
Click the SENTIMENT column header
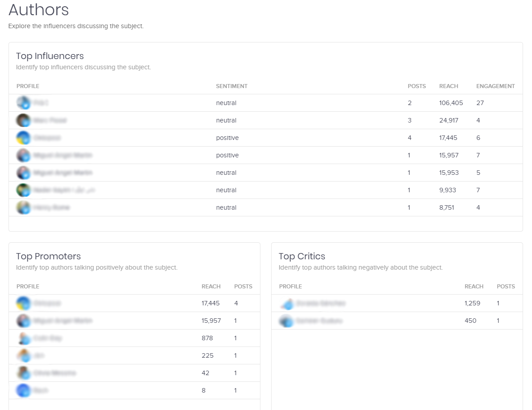(x=231, y=86)
